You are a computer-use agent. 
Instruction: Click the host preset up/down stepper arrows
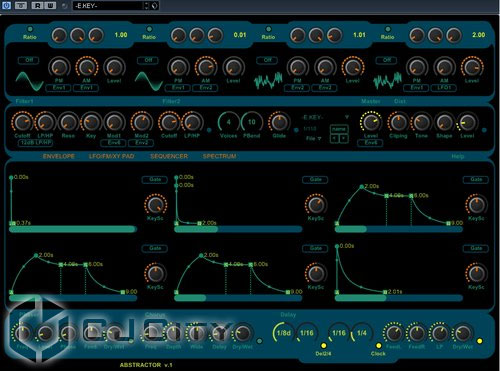click(x=147, y=6)
